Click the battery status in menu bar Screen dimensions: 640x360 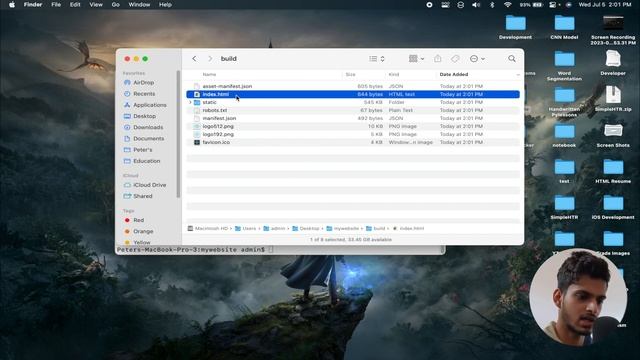point(531,5)
